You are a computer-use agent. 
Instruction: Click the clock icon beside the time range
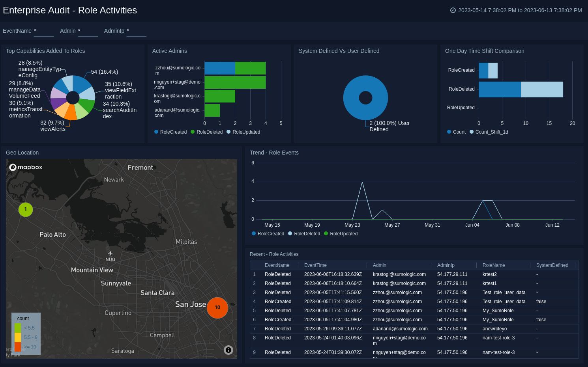pos(453,10)
